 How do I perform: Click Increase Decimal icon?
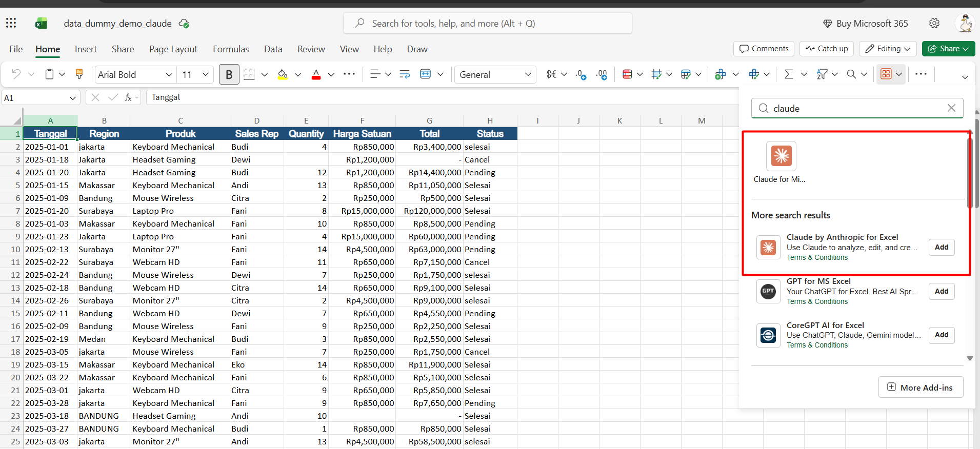click(x=602, y=75)
